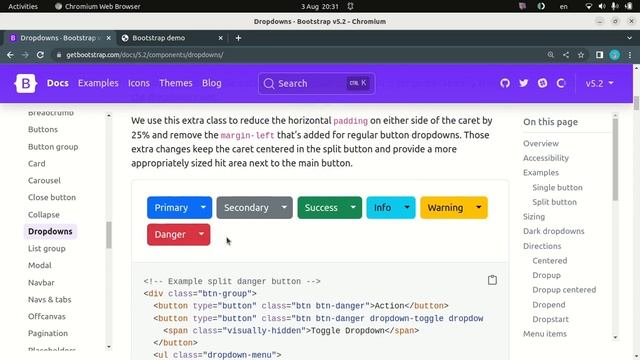This screenshot has height=360, width=640.
Task: Click the green Success button
Action: (x=321, y=207)
